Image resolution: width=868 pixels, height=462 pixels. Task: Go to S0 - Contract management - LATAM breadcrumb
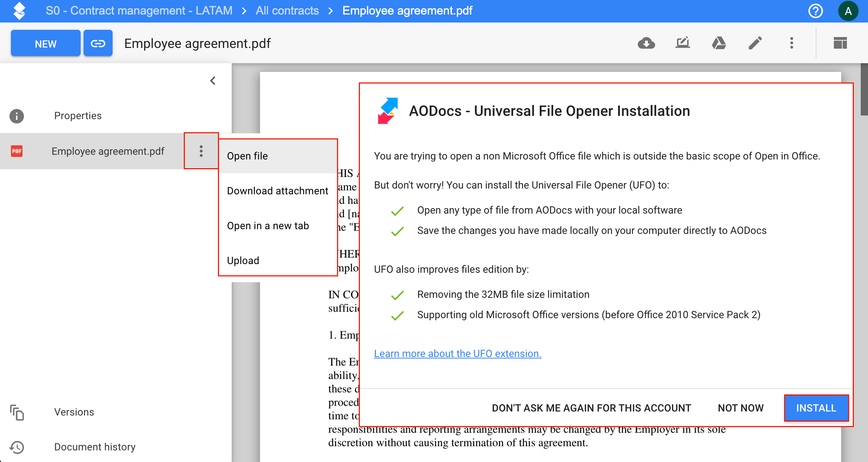139,11
